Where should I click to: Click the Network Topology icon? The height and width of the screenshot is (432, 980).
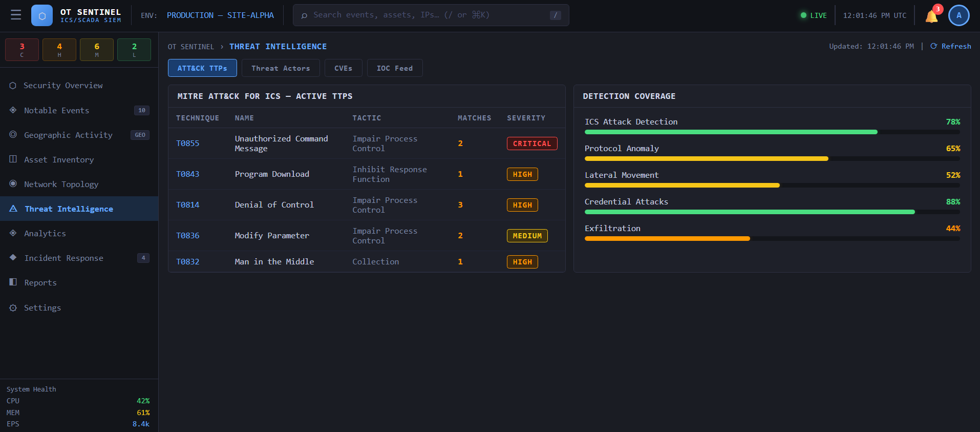click(x=13, y=184)
